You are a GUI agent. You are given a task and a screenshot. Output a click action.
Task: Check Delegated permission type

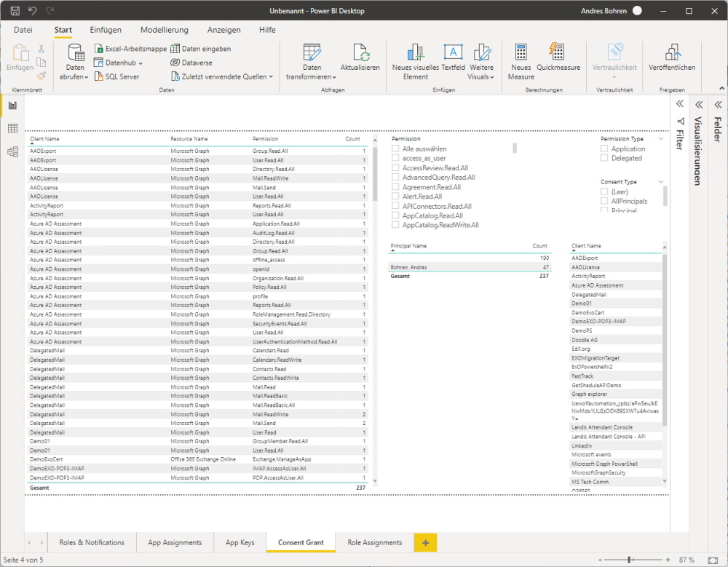[x=604, y=159]
